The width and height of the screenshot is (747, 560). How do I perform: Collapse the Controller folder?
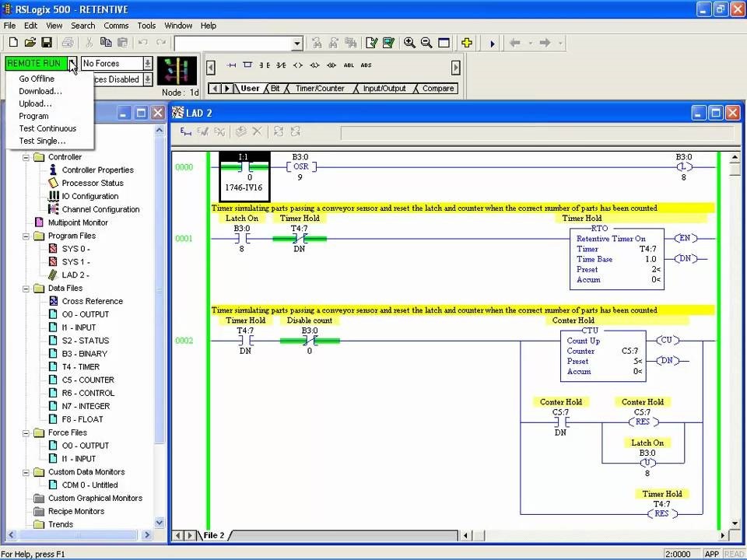click(26, 157)
